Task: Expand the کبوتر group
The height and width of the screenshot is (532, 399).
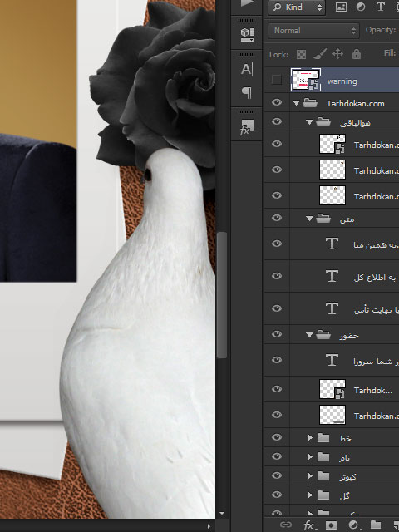Action: pos(309,476)
